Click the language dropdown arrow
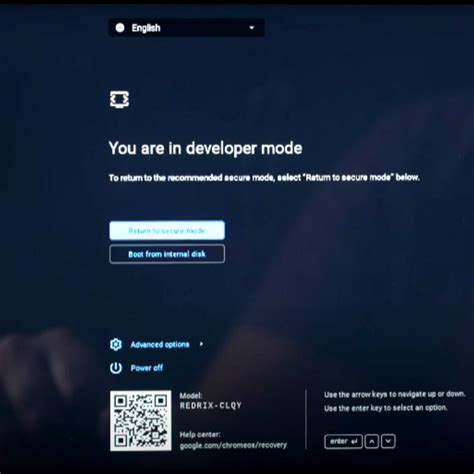 [252, 28]
